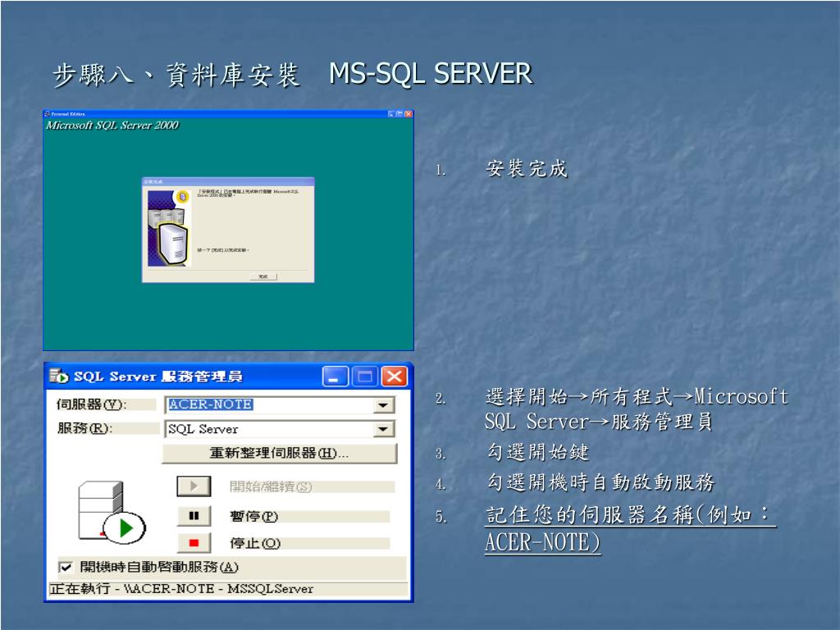
Task: Click the server status icon with green arrow
Action: [112, 512]
